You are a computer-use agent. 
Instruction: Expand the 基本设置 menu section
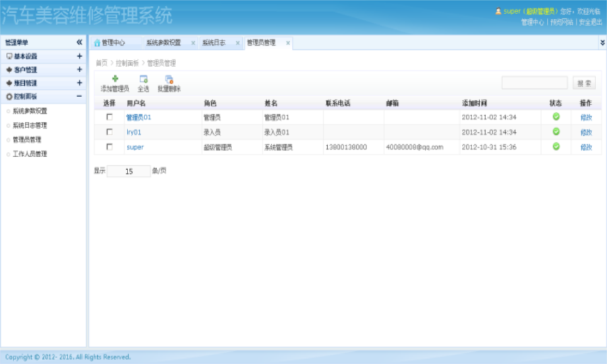click(x=79, y=57)
